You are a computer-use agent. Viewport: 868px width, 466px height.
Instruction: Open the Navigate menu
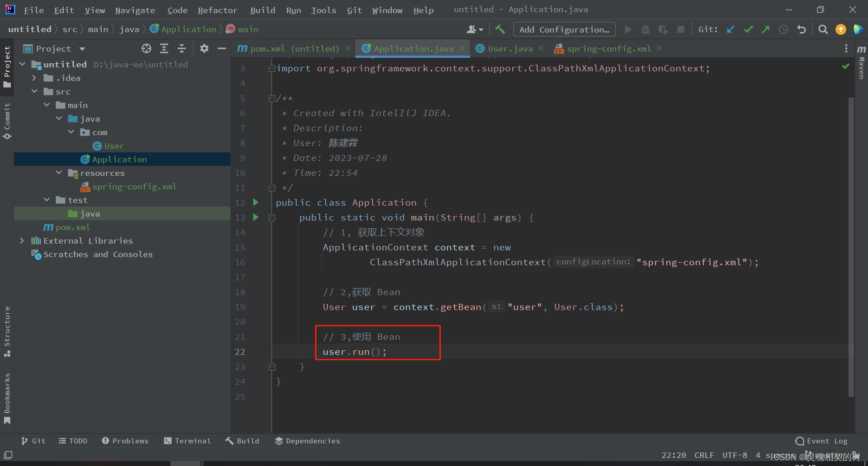click(135, 10)
